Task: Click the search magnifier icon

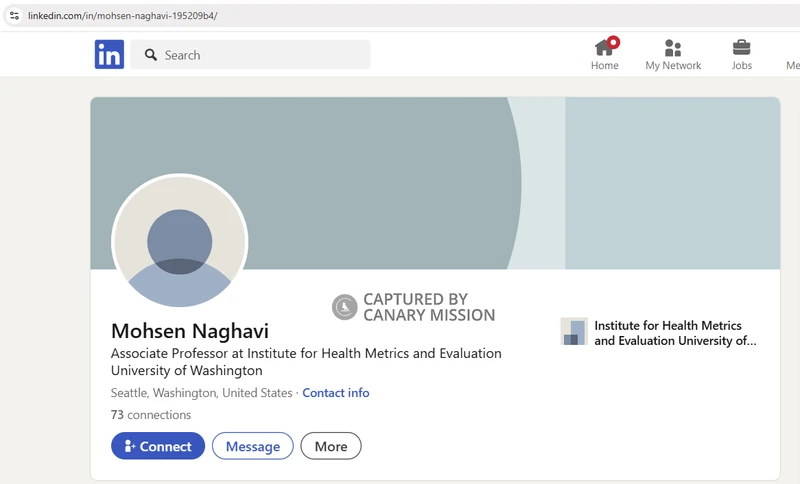Action: [x=151, y=55]
